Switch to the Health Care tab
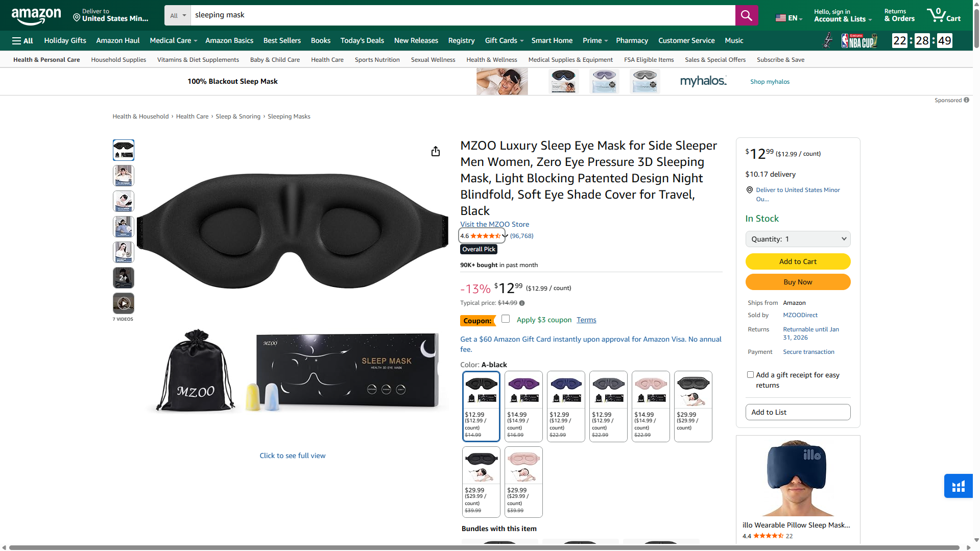The height and width of the screenshot is (551, 980). coord(327,60)
